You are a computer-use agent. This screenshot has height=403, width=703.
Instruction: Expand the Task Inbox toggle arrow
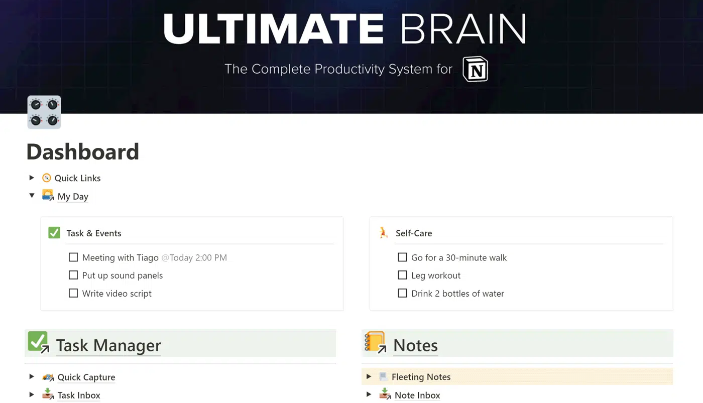[32, 394]
